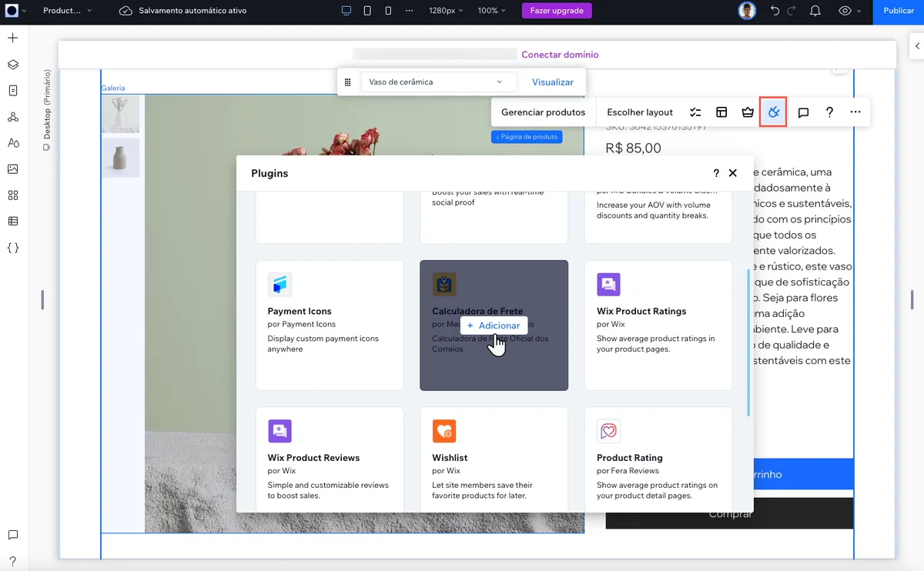Close the Plugins panel

pos(733,173)
